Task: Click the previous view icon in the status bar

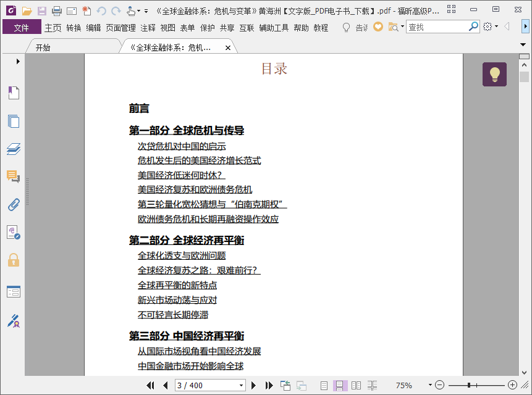Action: [285, 385]
